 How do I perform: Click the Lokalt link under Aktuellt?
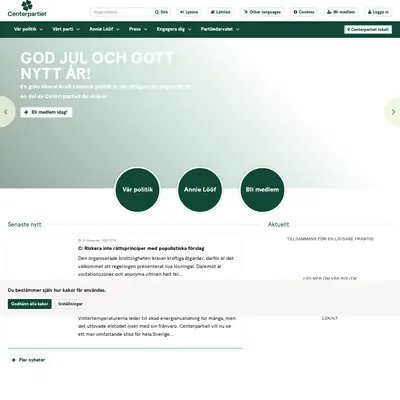(330, 318)
